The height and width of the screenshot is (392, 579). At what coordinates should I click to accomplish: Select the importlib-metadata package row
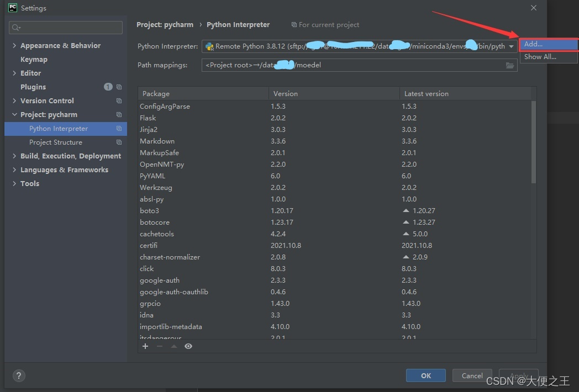335,327
